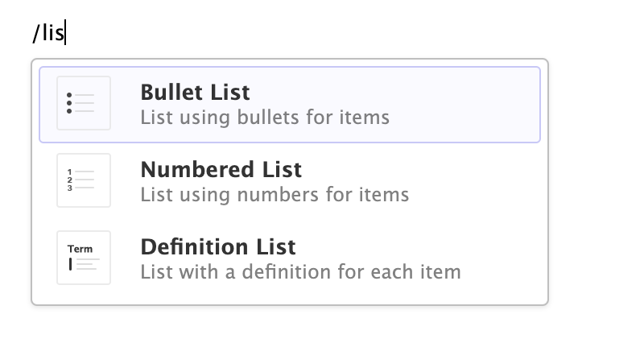Select the Bullet List menu option
This screenshot has width=644, height=343.
[x=290, y=105]
